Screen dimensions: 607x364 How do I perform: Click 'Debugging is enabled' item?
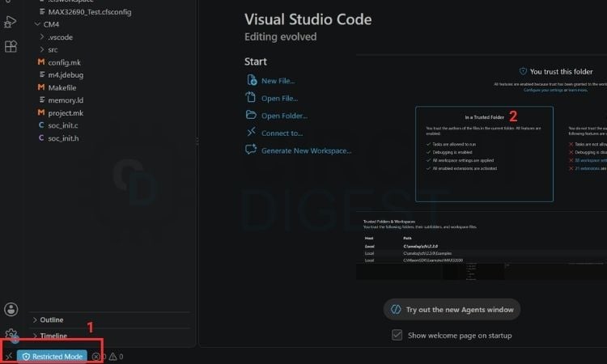click(x=452, y=152)
